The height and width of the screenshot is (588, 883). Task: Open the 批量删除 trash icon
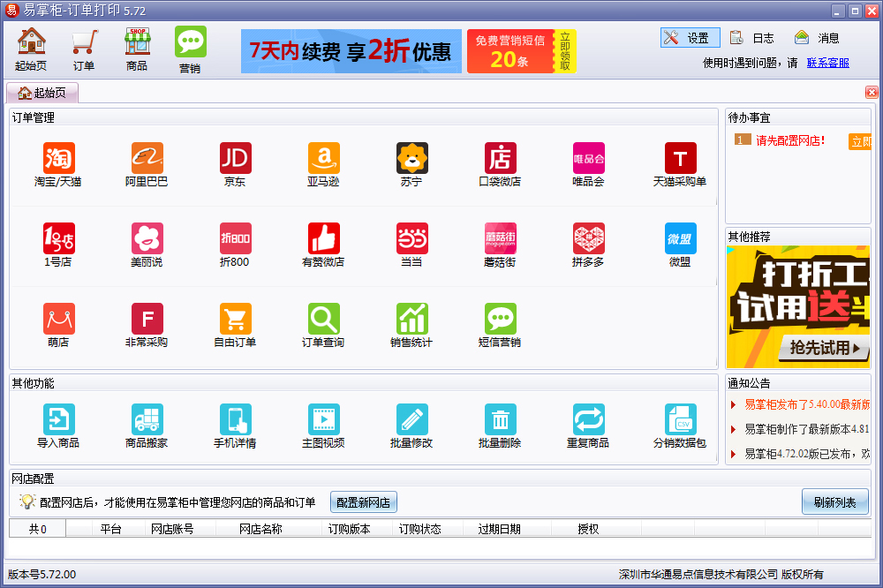point(500,426)
